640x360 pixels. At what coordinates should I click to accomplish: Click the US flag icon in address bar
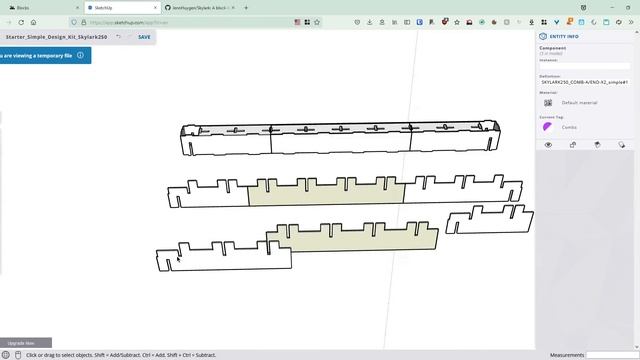pyautogui.click(x=297, y=22)
